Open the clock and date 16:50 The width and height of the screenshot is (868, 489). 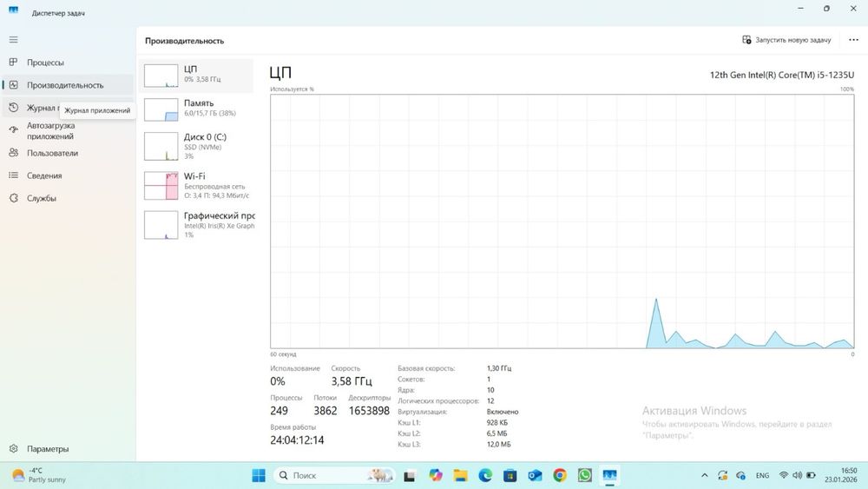(840, 475)
